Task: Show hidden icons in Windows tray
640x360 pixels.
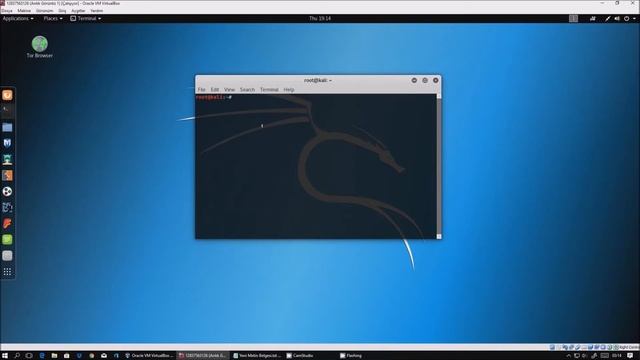Action: [x=569, y=356]
